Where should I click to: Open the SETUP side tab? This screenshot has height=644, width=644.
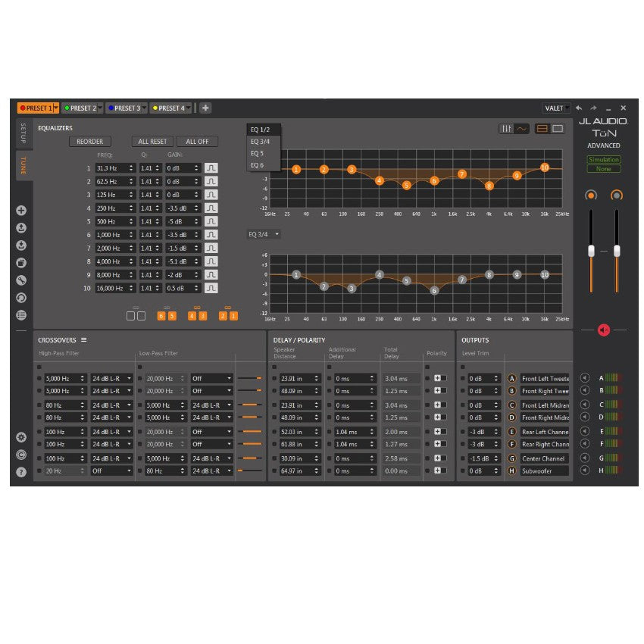(x=23, y=133)
